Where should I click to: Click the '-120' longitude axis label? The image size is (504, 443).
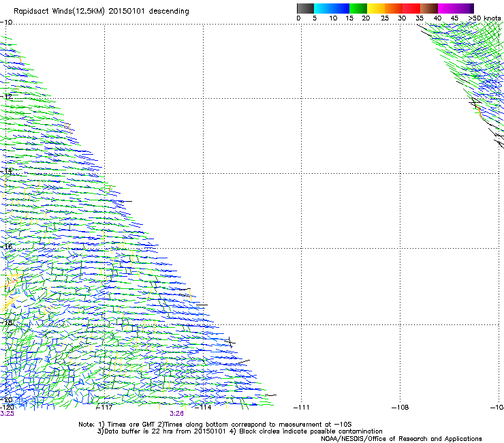click(7, 408)
